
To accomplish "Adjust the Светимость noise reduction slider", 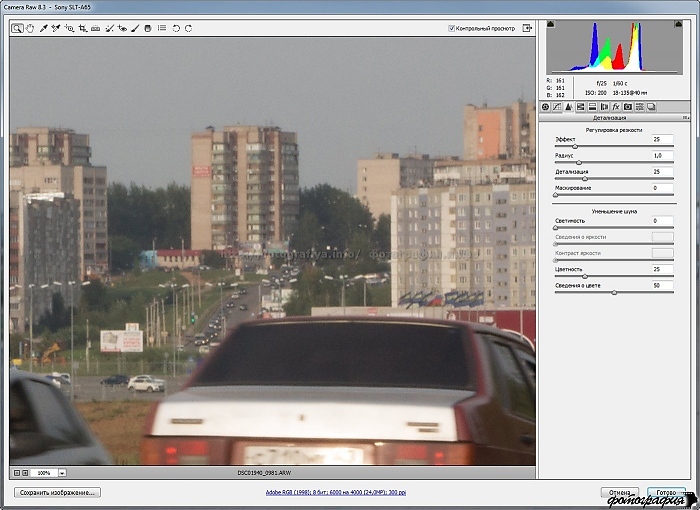I will (555, 228).
